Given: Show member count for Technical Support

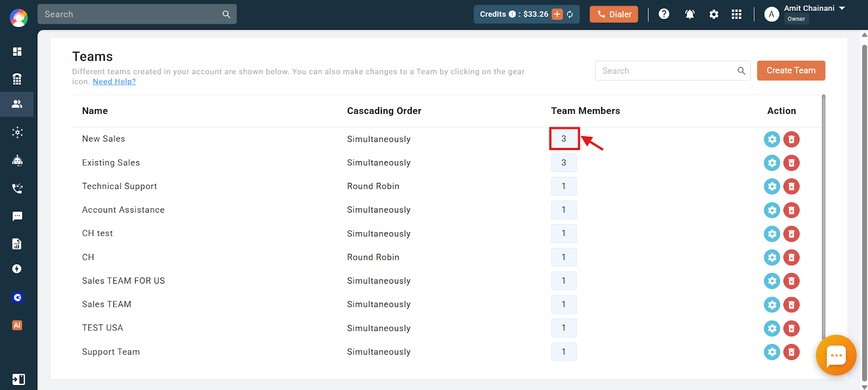Looking at the screenshot, I should [564, 186].
